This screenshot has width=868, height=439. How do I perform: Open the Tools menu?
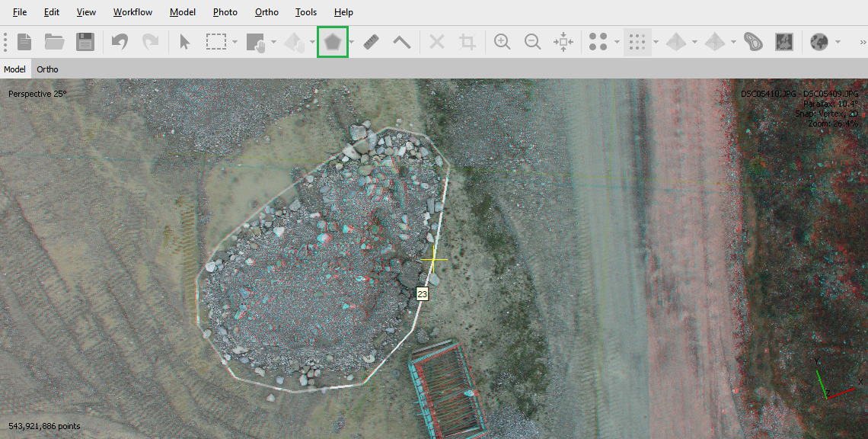click(x=305, y=12)
